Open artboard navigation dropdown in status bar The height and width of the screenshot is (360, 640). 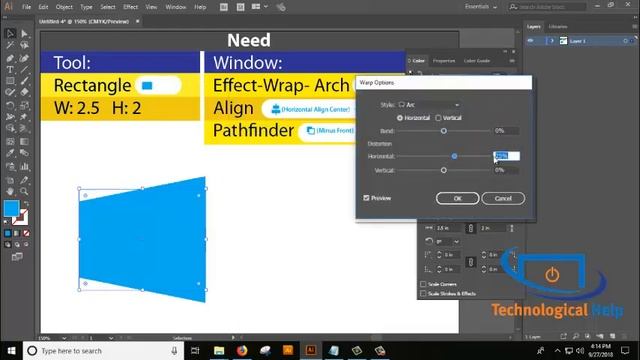coord(111,338)
